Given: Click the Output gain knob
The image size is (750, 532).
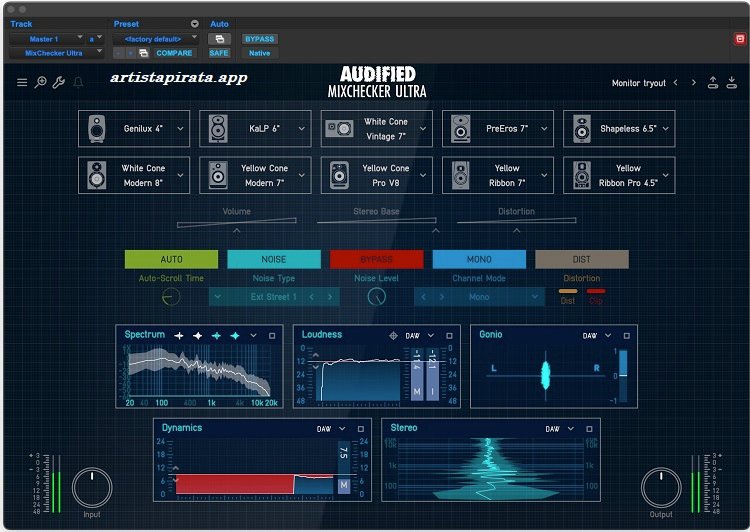Looking at the screenshot, I should (x=661, y=488).
